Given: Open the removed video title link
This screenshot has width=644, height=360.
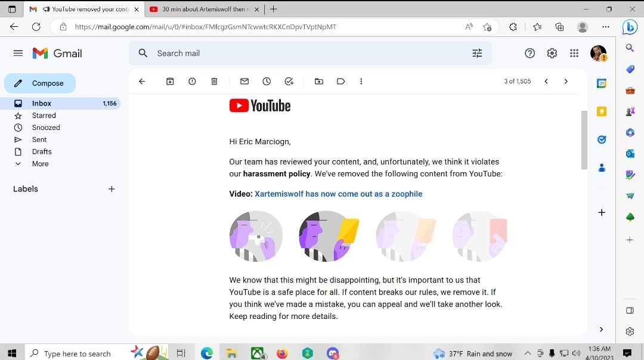Looking at the screenshot, I should pyautogui.click(x=339, y=194).
